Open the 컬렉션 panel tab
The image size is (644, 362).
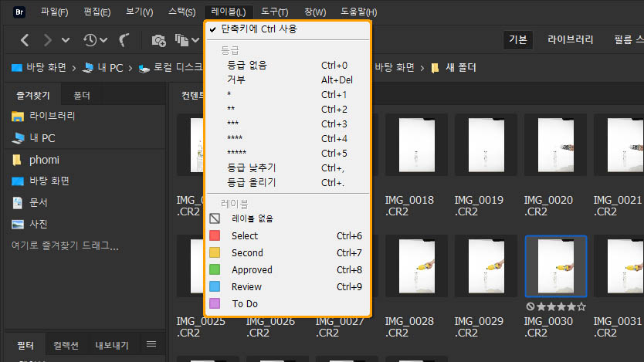[x=66, y=346]
